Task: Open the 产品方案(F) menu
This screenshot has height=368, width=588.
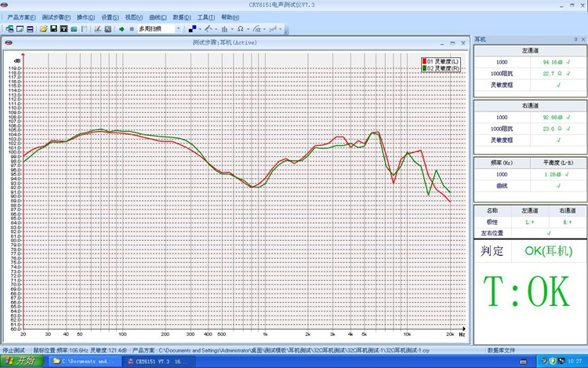Action: [21, 16]
